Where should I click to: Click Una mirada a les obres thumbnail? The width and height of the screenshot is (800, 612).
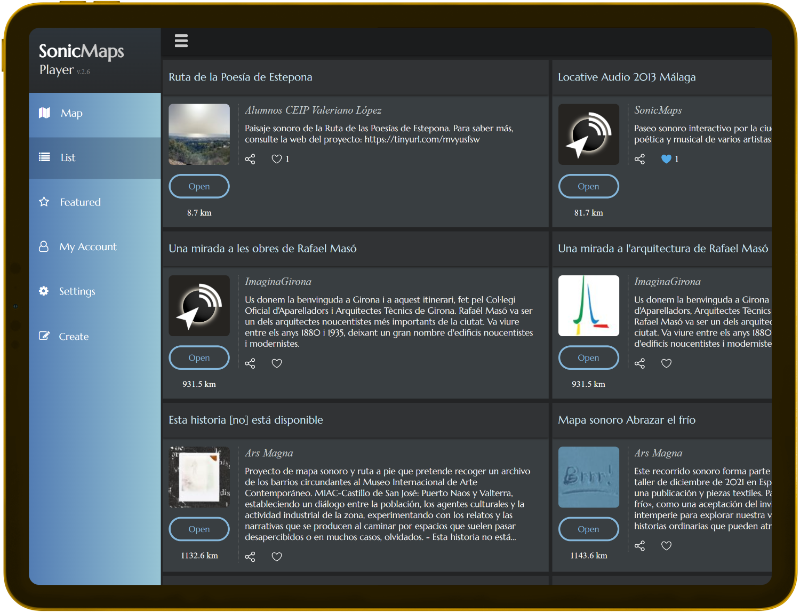tap(199, 305)
